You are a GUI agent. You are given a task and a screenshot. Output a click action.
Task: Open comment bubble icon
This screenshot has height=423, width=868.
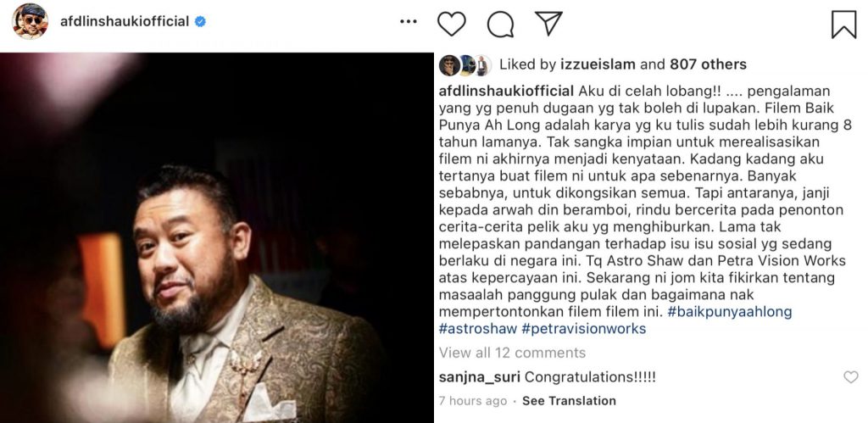pyautogui.click(x=500, y=25)
